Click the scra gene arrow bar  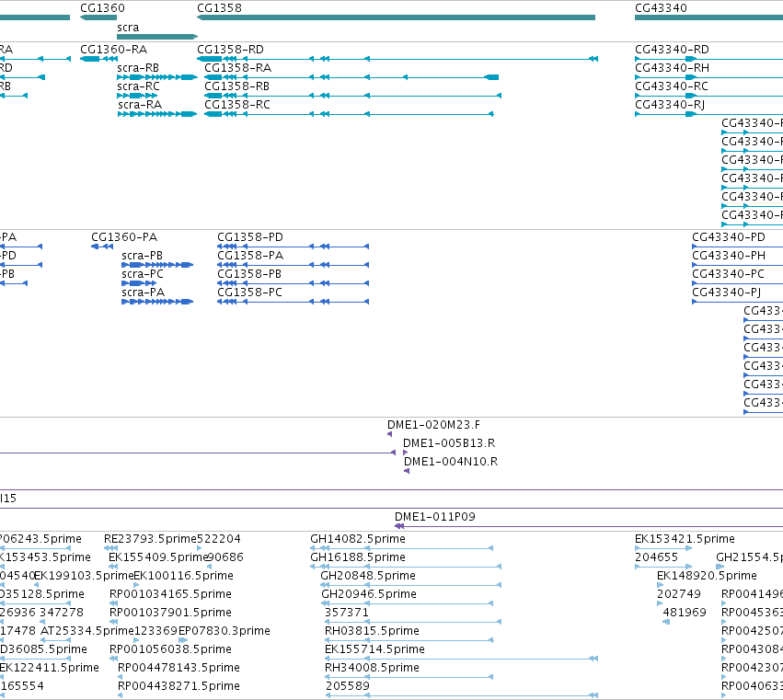[x=157, y=37]
